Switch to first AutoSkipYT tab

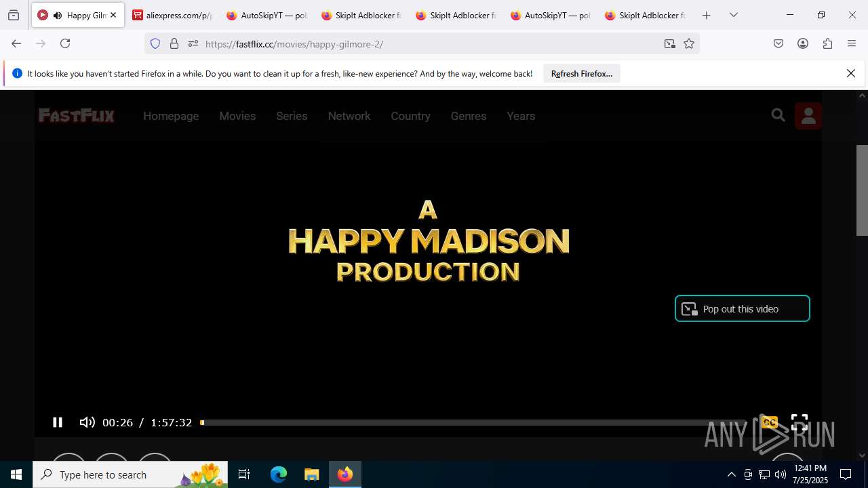pos(267,15)
